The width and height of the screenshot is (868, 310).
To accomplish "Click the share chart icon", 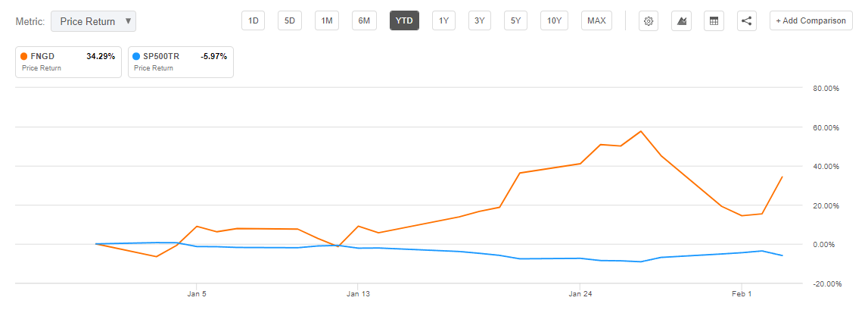I will tap(747, 21).
